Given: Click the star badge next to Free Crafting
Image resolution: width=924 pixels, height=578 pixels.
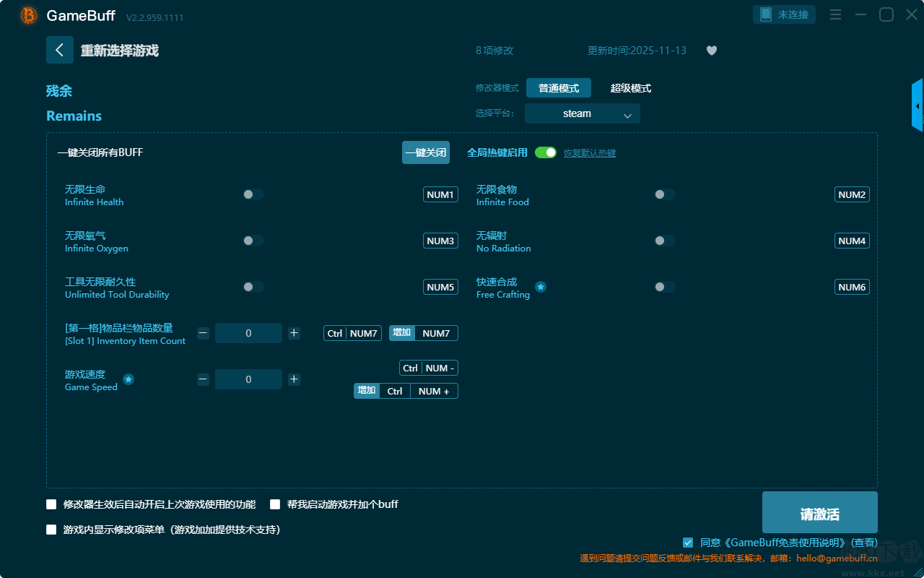Looking at the screenshot, I should (541, 287).
